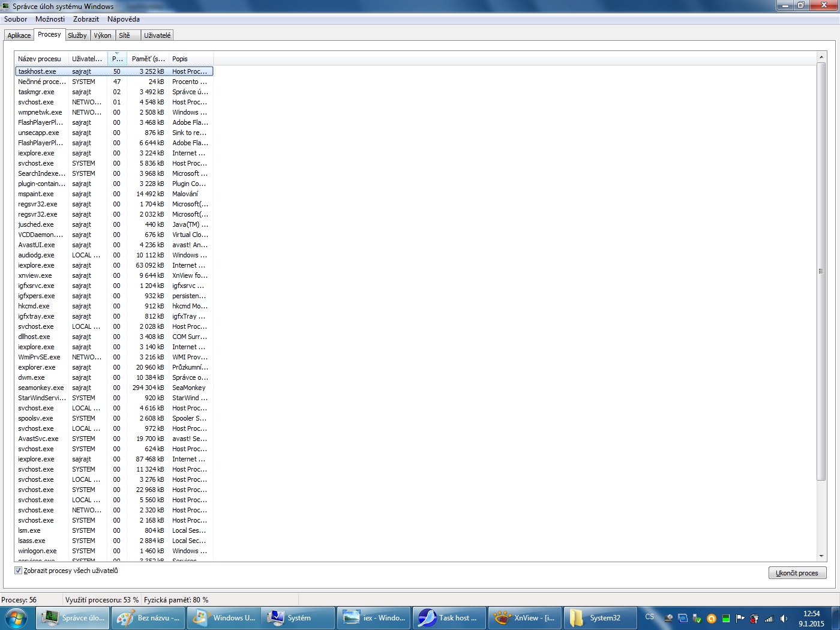840x630 pixels.
Task: Select the dwm.exe process
Action: tap(114, 377)
